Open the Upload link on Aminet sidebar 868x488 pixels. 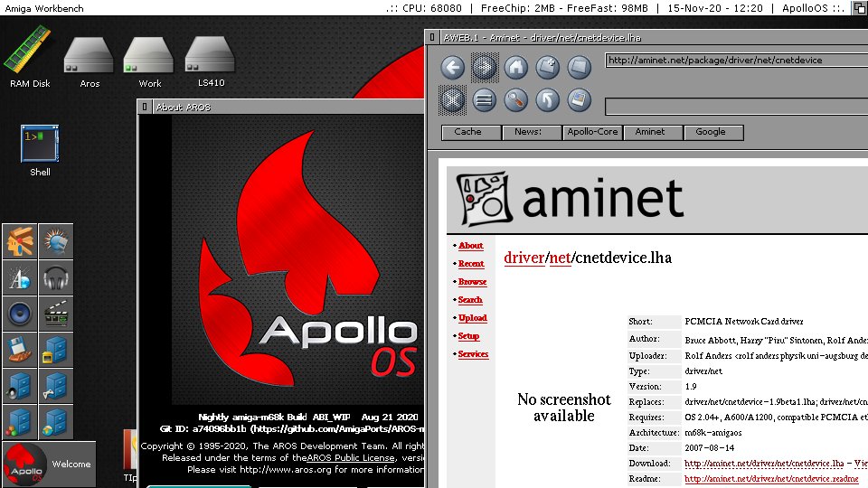click(472, 318)
